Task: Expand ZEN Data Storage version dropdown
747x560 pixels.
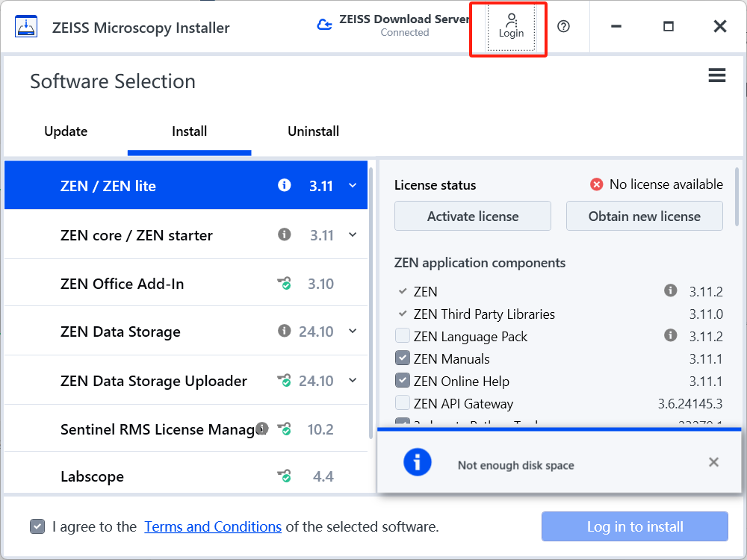Action: point(353,331)
